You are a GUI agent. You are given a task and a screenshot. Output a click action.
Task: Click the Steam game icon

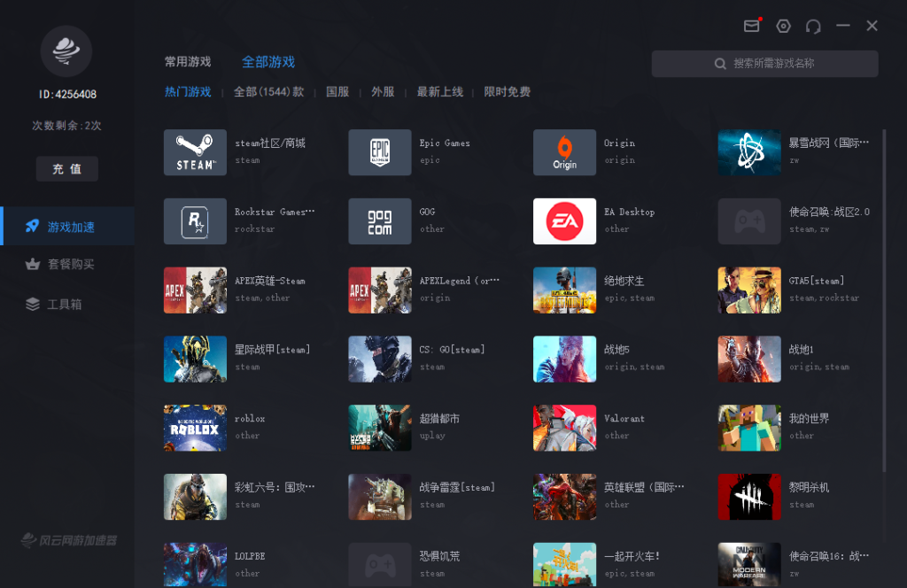tap(195, 152)
